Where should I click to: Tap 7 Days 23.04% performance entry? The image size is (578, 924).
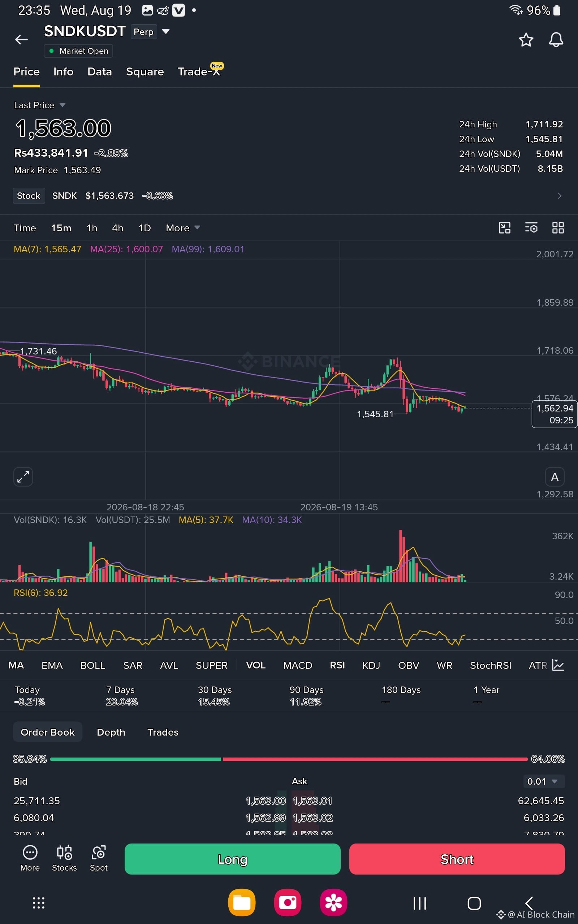122,695
